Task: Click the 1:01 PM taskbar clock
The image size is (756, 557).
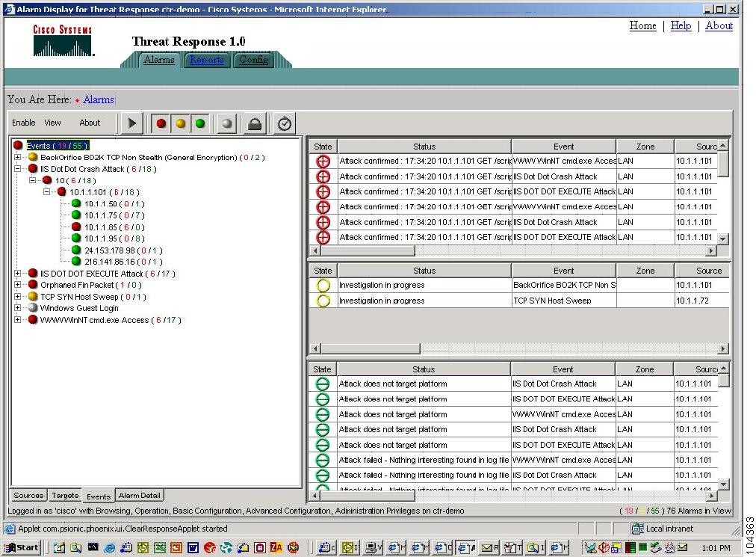Action: click(x=716, y=548)
